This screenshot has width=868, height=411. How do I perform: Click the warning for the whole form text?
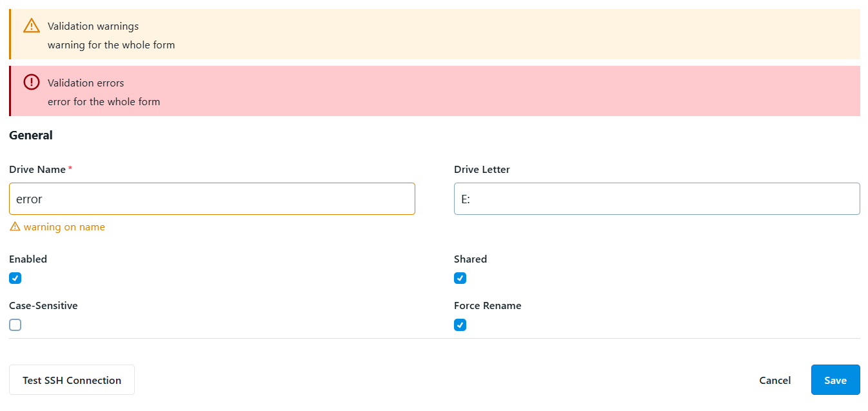click(111, 45)
